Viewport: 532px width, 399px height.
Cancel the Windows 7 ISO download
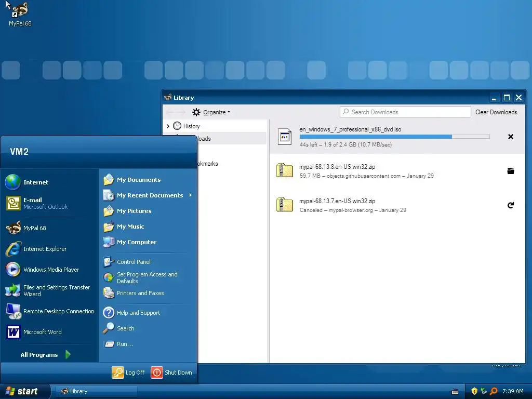pyautogui.click(x=510, y=137)
